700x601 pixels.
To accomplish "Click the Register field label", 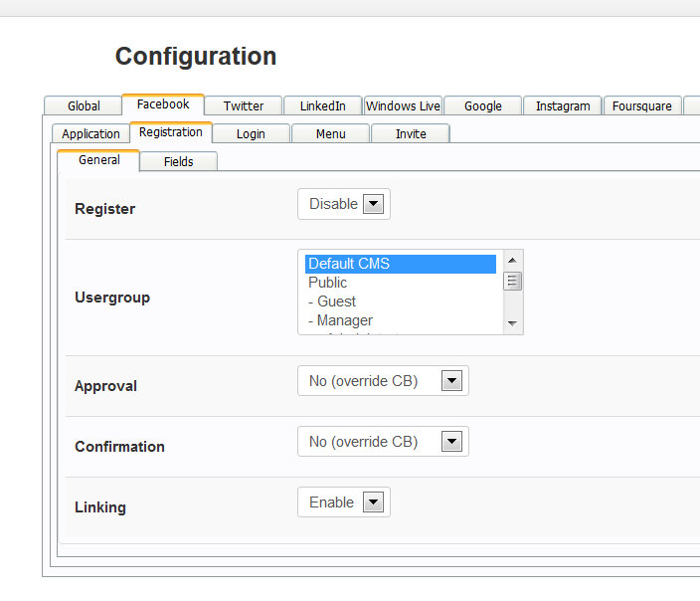I will (x=105, y=209).
